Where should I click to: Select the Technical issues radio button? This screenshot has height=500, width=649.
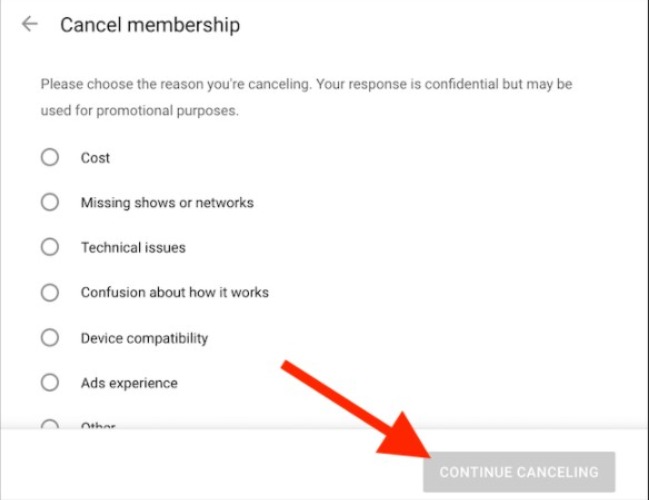point(50,247)
